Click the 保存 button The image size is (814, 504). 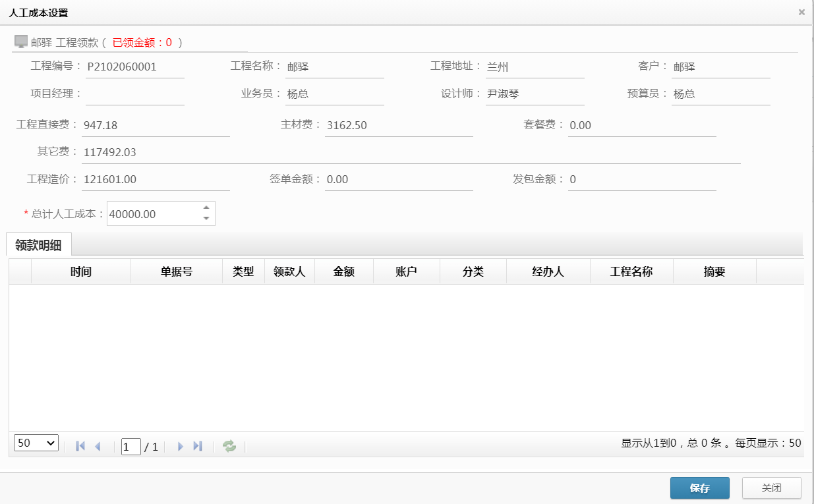(x=699, y=488)
